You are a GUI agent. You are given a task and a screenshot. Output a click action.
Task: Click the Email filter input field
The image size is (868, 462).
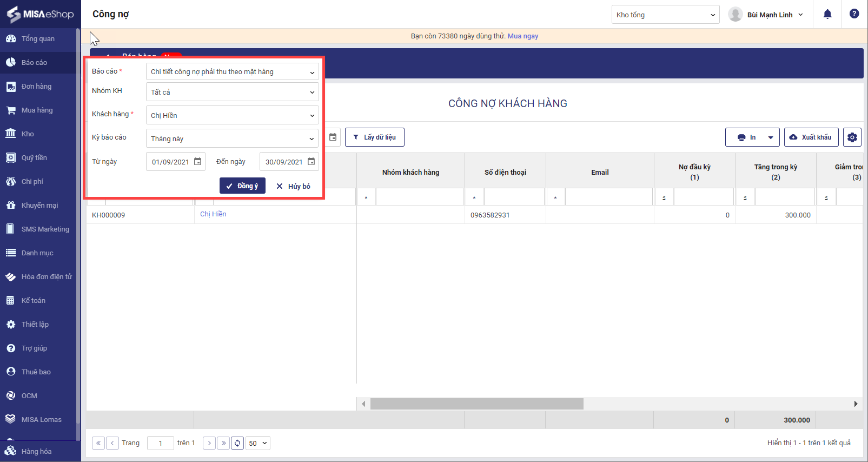(609, 197)
